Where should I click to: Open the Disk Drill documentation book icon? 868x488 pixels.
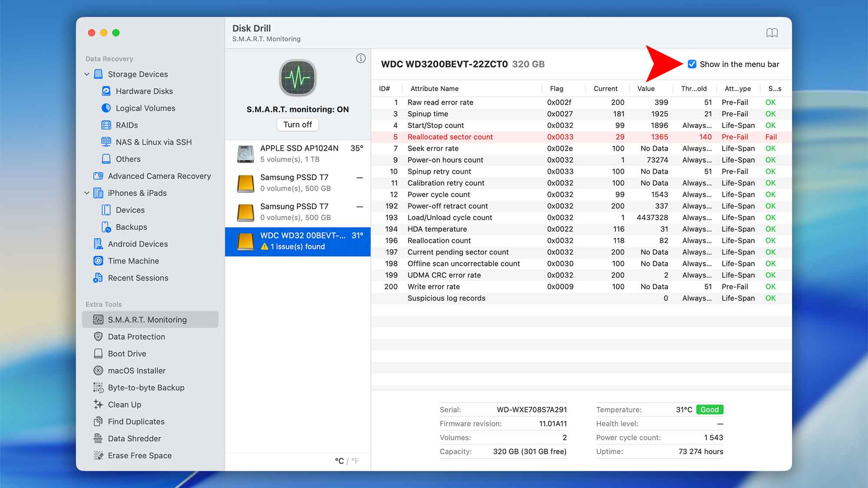[773, 33]
